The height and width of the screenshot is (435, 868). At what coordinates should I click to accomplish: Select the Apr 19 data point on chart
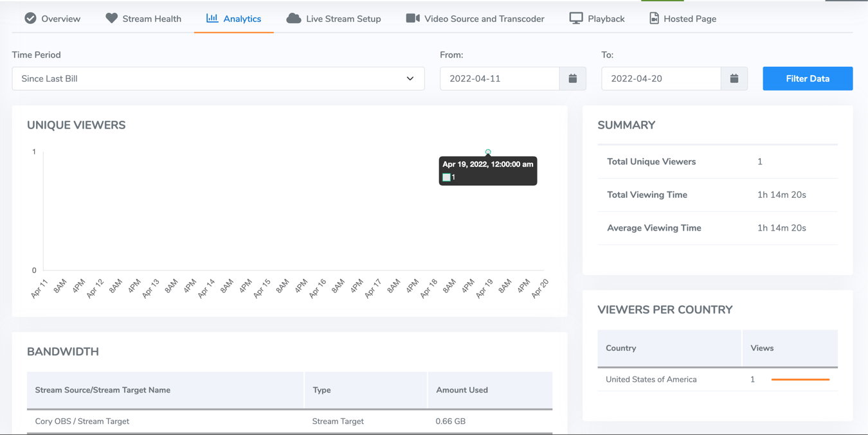pos(488,152)
